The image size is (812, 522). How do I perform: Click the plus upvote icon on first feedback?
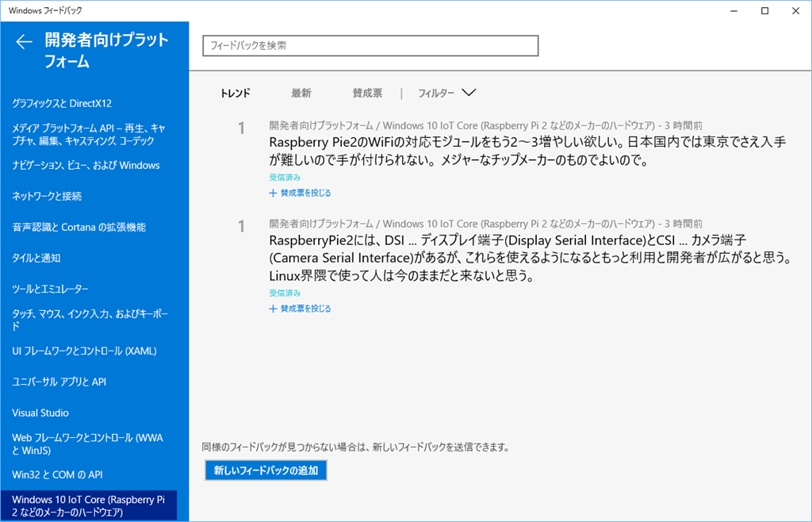[274, 193]
